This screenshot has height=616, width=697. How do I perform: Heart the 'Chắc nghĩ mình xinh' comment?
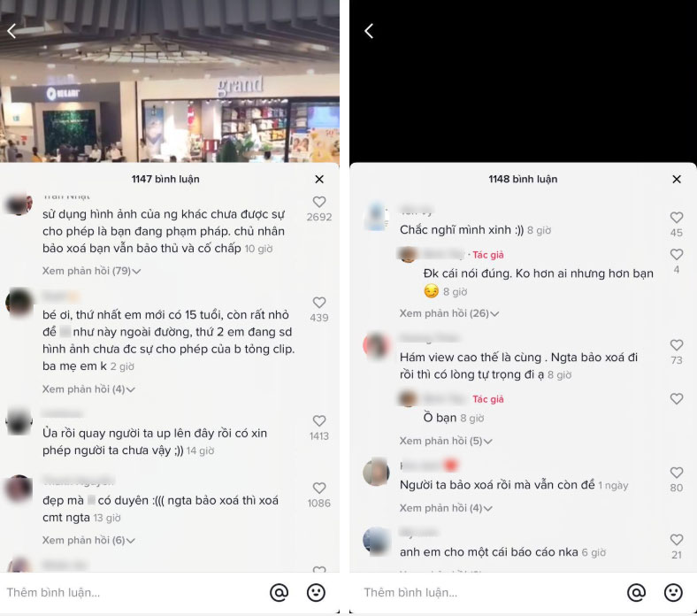click(677, 218)
